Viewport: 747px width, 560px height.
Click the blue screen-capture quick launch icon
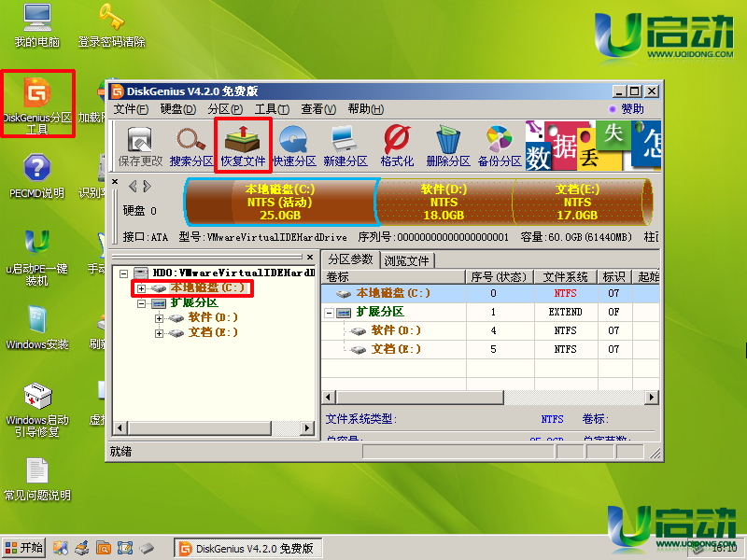(125, 548)
